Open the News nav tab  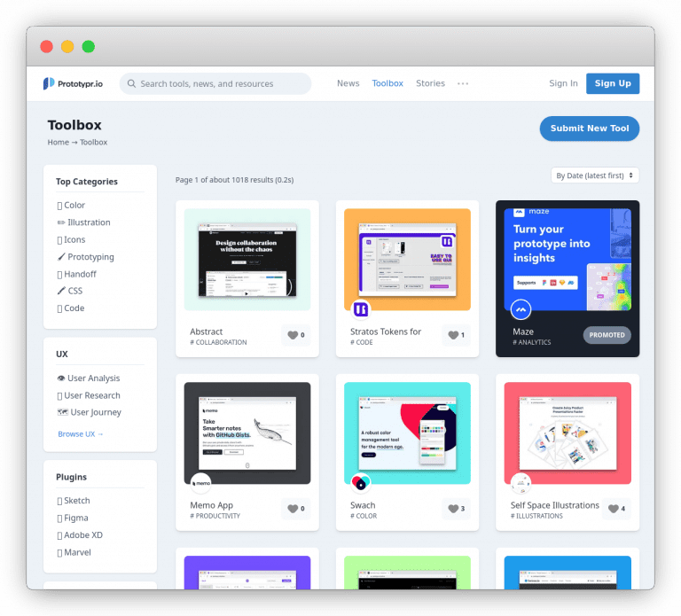click(x=348, y=83)
